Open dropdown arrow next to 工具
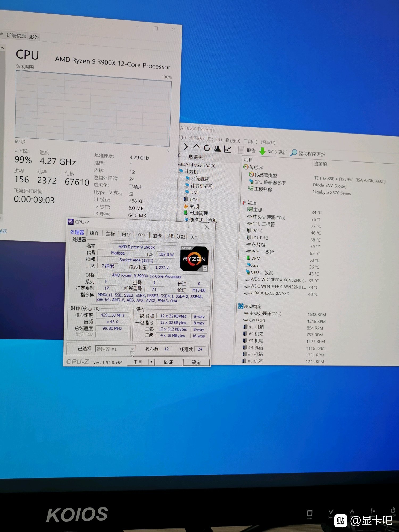 point(151,362)
